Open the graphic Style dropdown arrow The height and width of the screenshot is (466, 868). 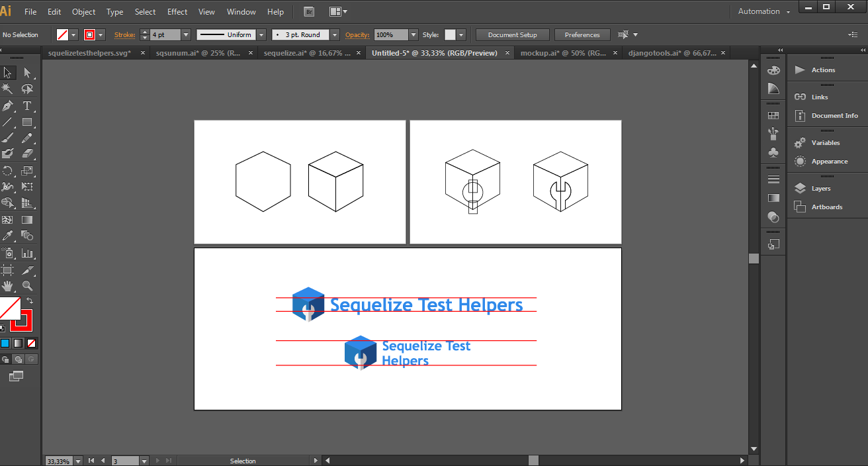point(461,34)
